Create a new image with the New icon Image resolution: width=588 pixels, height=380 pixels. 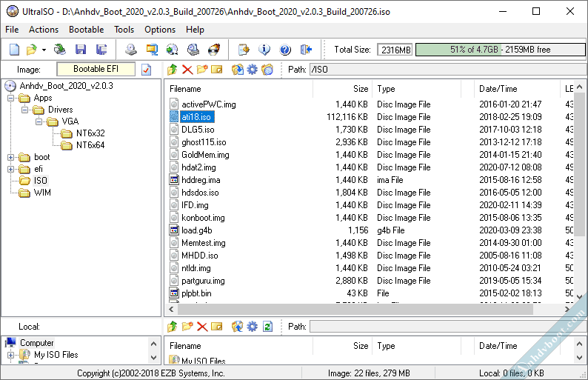[x=14, y=50]
